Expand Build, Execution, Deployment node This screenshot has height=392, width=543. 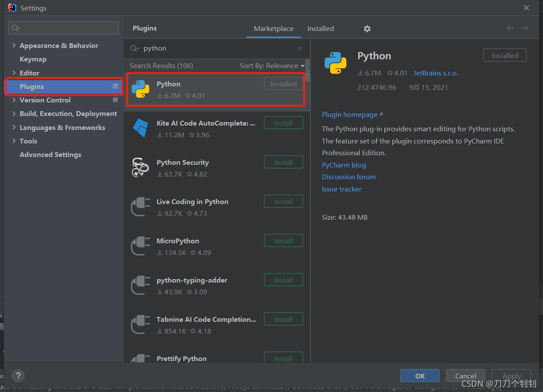click(x=14, y=113)
